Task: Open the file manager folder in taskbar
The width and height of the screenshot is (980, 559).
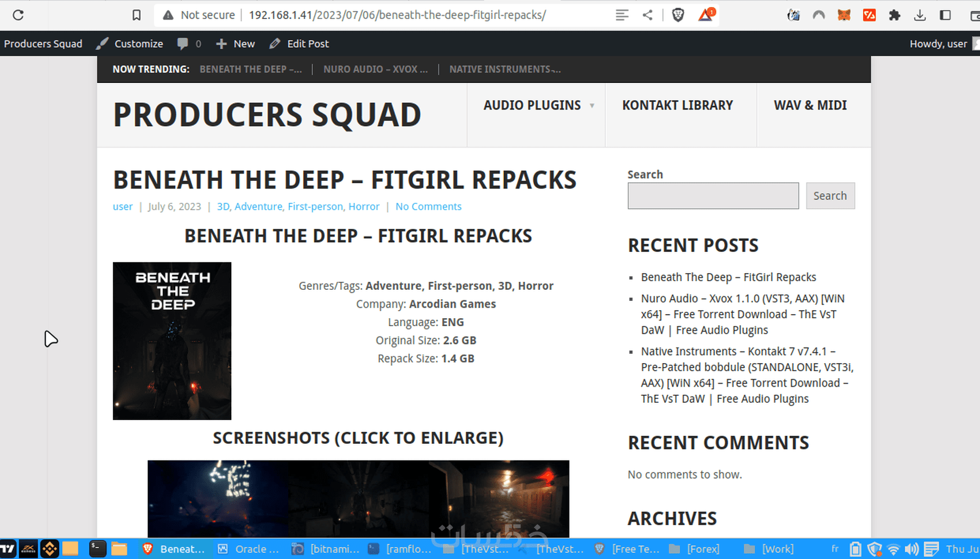Action: pyautogui.click(x=119, y=549)
